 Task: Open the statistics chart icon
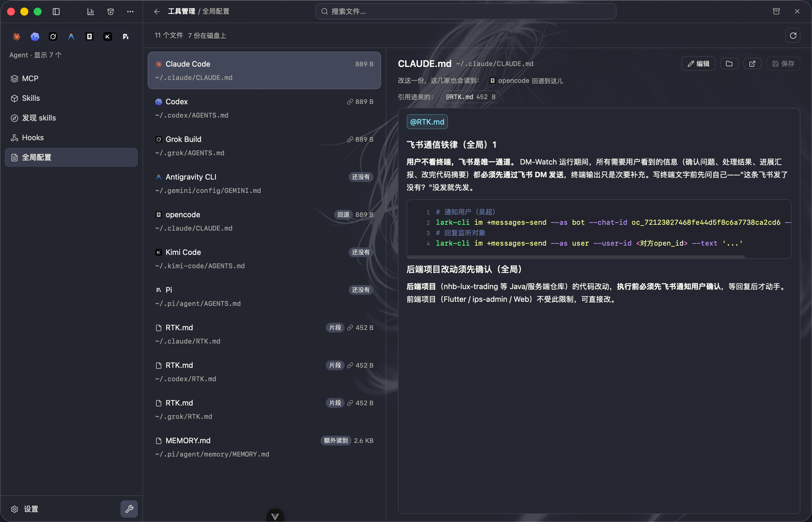(x=90, y=12)
